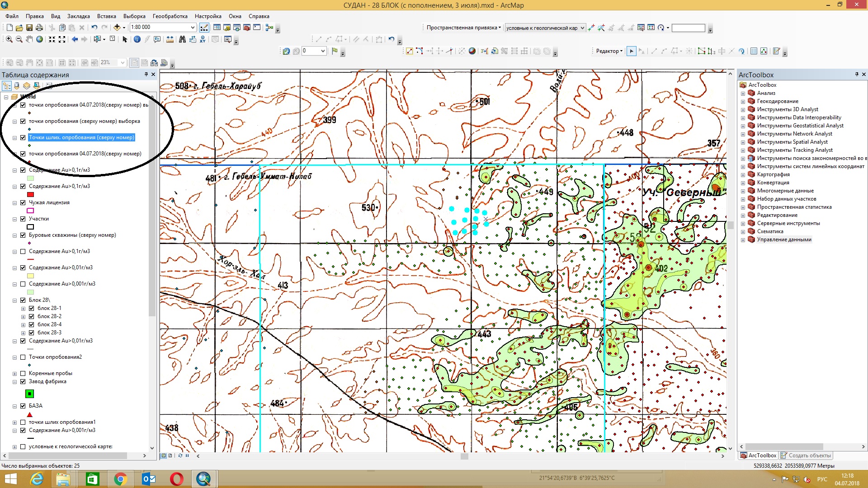Uncheck the Чужая лицензия layer
Image resolution: width=868 pixels, height=488 pixels.
click(x=23, y=202)
